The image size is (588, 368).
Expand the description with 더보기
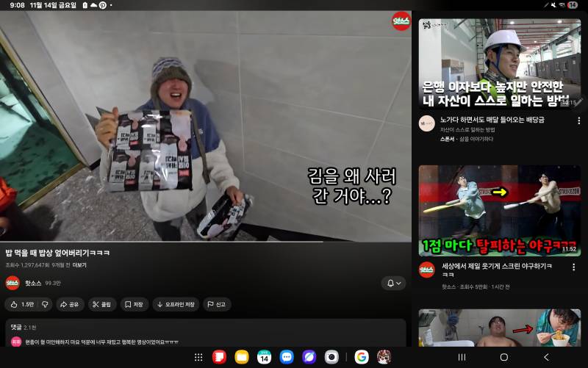point(79,265)
